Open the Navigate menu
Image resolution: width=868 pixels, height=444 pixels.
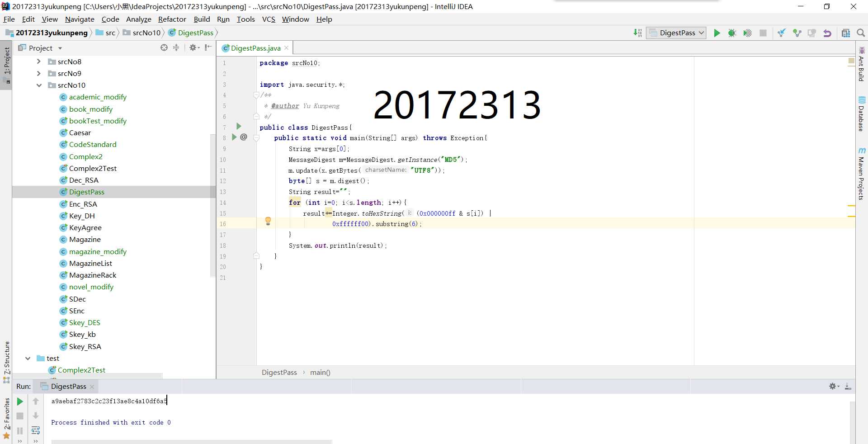(x=80, y=19)
